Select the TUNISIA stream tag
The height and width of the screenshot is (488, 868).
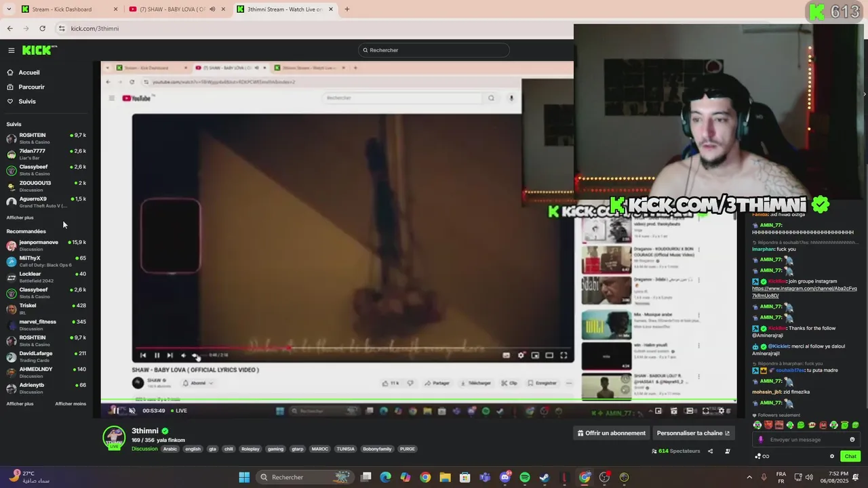pyautogui.click(x=346, y=449)
